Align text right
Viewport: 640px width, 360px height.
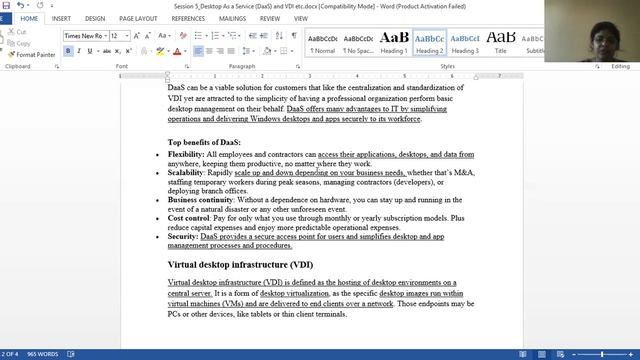click(x=220, y=51)
